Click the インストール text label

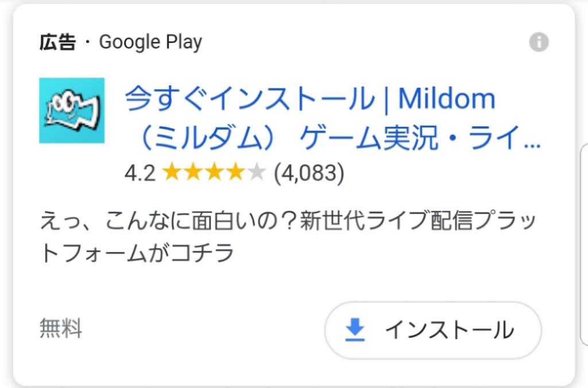point(449,330)
